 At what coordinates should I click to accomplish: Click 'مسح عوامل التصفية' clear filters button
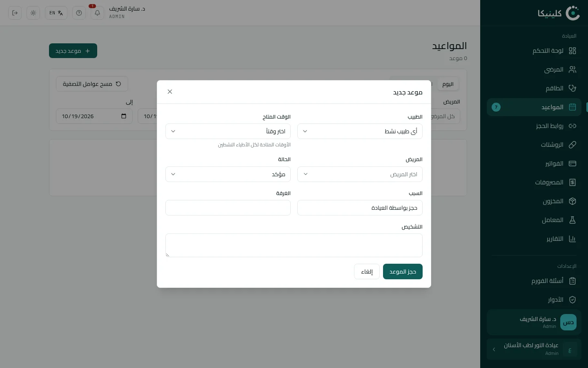point(92,84)
